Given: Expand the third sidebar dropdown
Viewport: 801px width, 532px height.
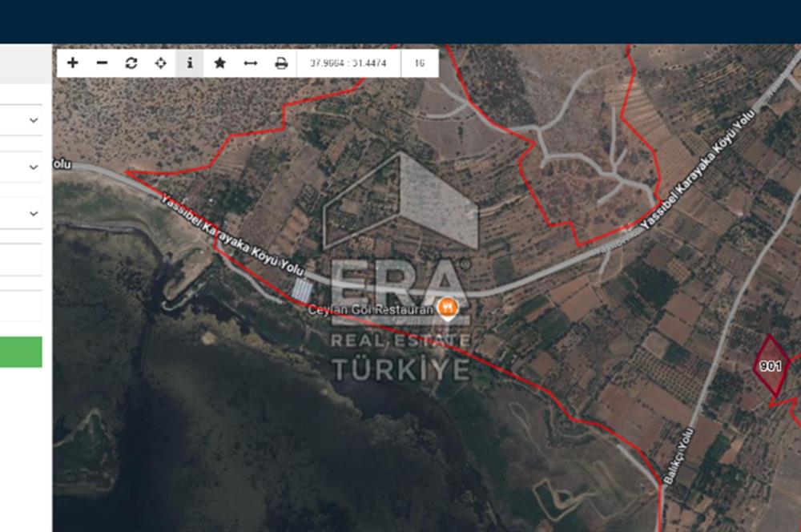Looking at the screenshot, I should pyautogui.click(x=22, y=213).
